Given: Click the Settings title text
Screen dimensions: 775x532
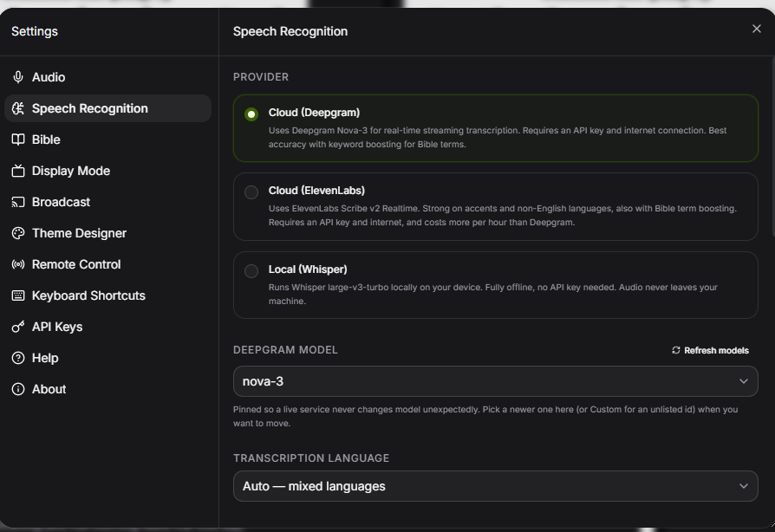Looking at the screenshot, I should coord(35,31).
